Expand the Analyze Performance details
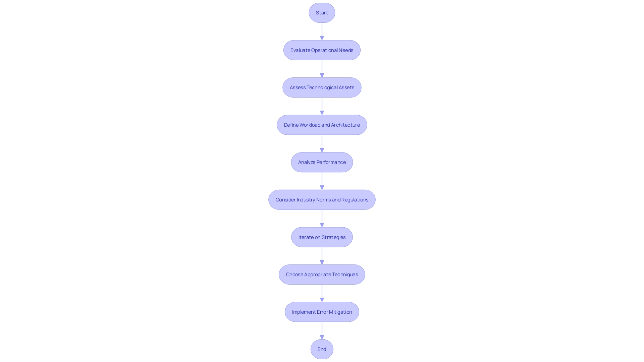644x362 pixels. click(x=322, y=162)
